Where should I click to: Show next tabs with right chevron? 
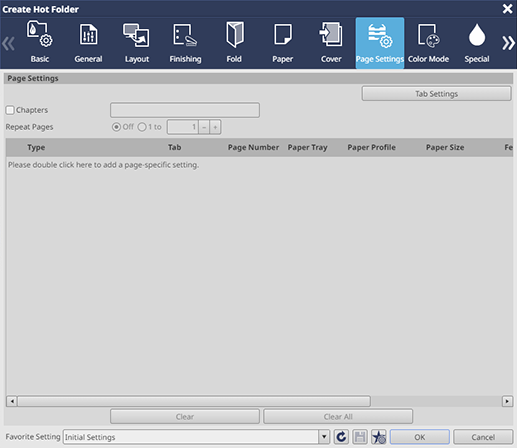(x=508, y=43)
